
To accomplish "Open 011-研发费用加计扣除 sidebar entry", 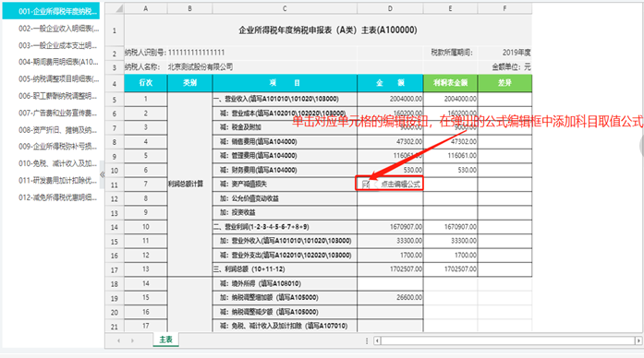I will pos(57,181).
